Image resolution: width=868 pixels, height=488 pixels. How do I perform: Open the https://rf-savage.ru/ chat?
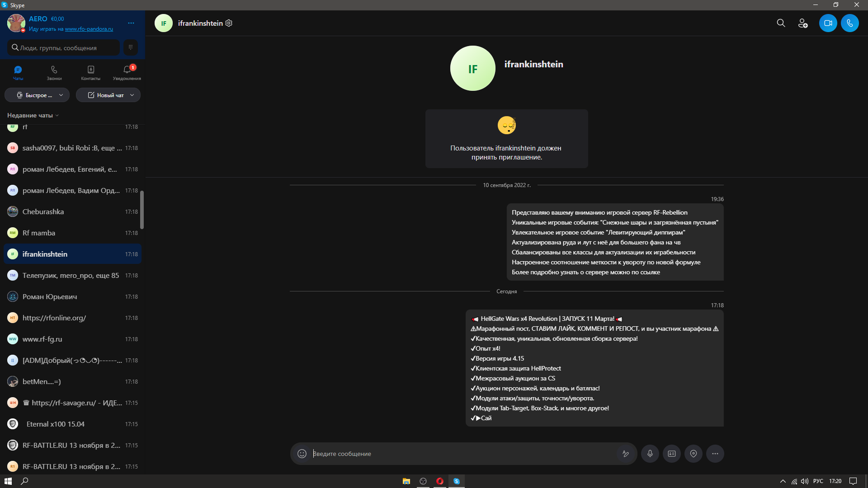click(72, 403)
